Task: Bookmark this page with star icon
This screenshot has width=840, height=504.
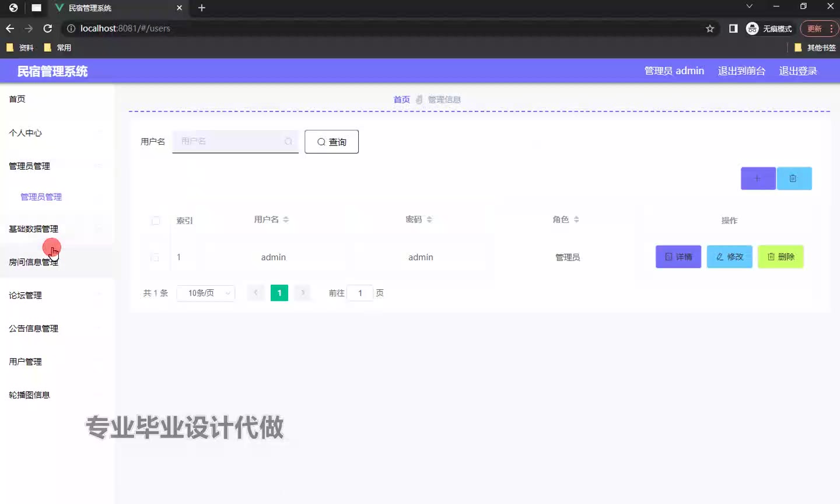Action: pos(710,29)
